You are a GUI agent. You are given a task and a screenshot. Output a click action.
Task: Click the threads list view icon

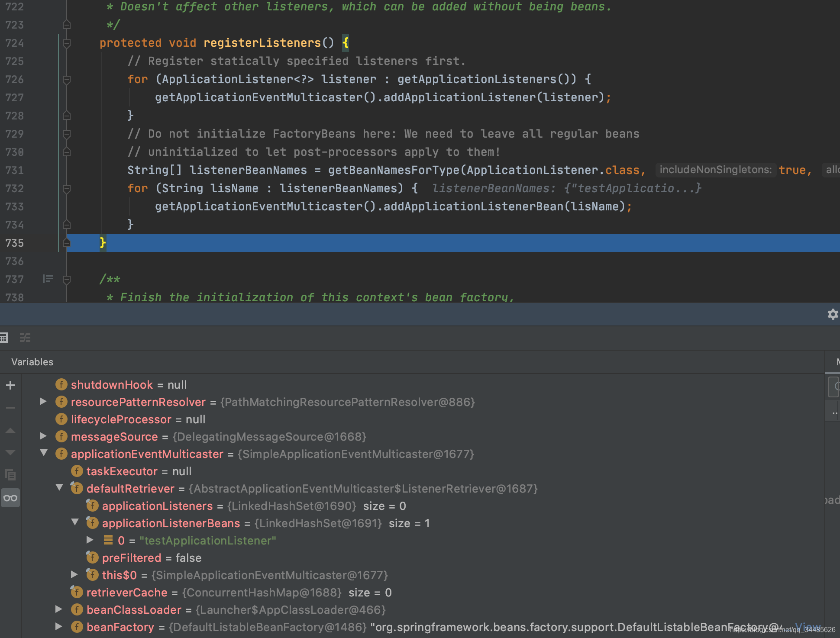click(x=25, y=338)
